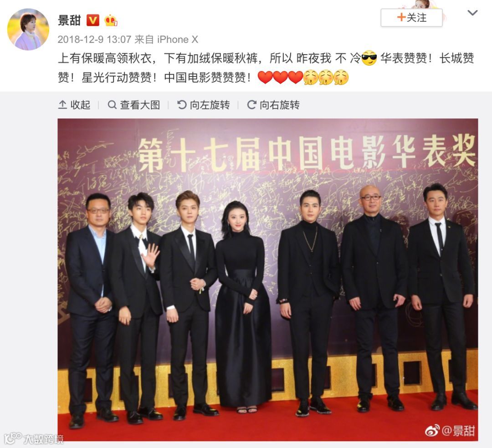This screenshot has height=448, width=492.
Task: View large image via 查看大图
Action: 133,105
